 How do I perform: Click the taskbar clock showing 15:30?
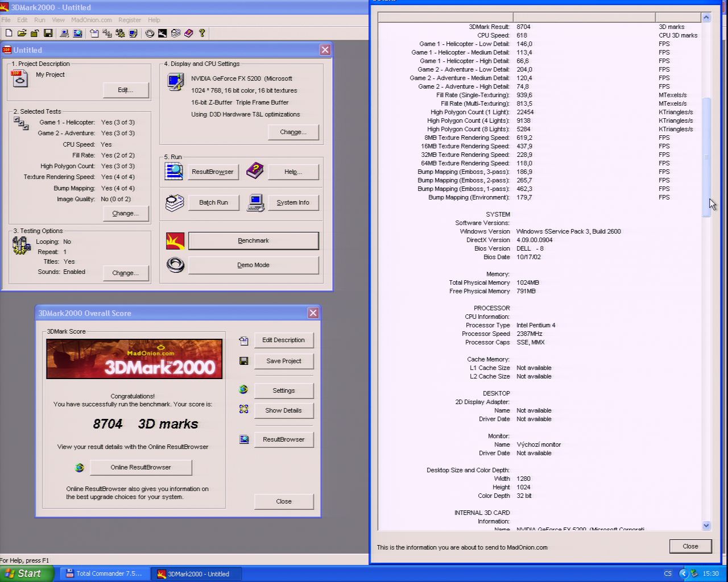(x=710, y=573)
